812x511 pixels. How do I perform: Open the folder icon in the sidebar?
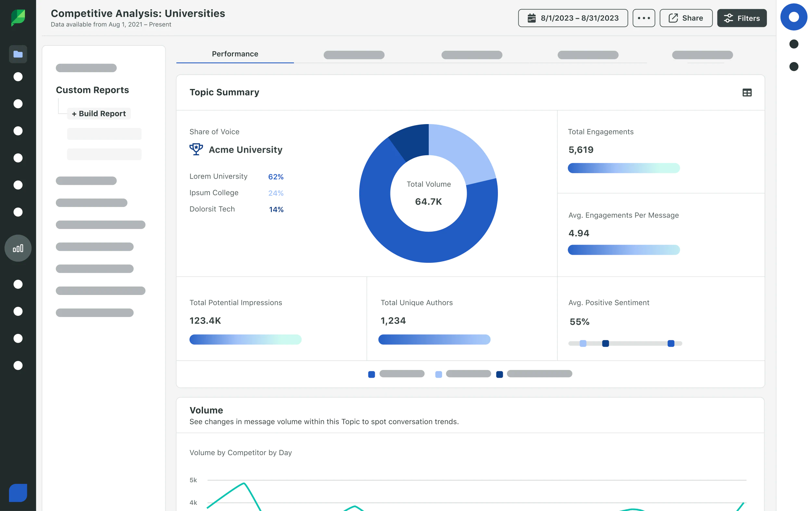(x=18, y=54)
